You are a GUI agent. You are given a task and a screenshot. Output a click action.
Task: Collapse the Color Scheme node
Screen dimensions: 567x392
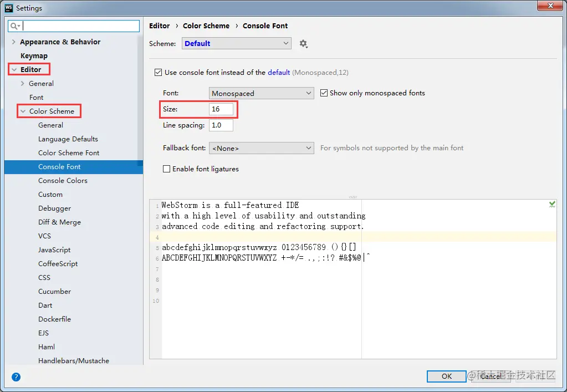(x=23, y=111)
